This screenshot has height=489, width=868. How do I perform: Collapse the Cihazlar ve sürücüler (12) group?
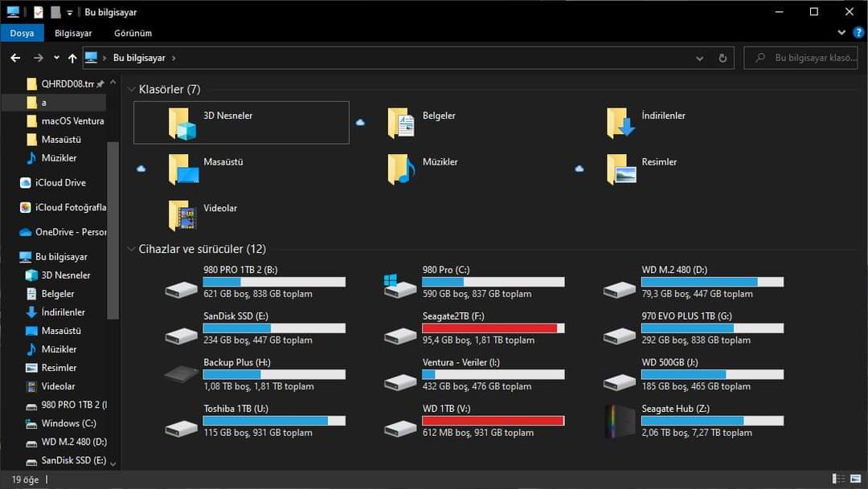coord(132,249)
